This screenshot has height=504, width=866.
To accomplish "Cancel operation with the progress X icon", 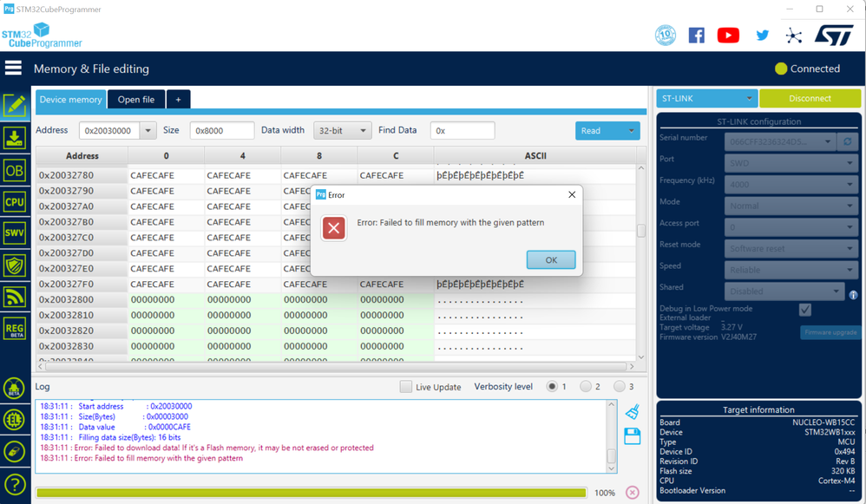I will (633, 493).
